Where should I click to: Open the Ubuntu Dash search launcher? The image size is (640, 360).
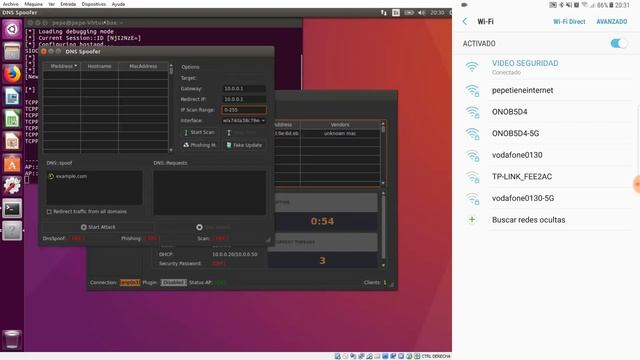12,29
